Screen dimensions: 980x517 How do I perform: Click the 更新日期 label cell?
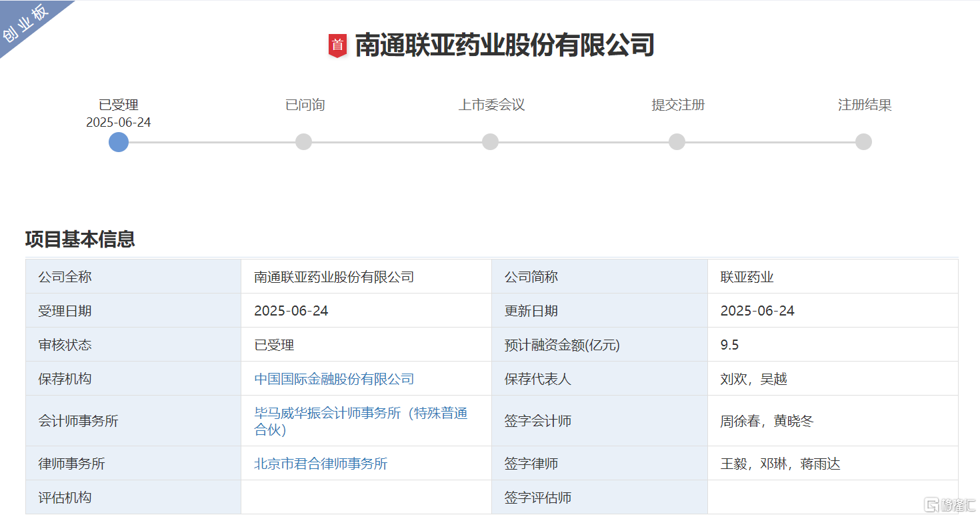pos(599,310)
